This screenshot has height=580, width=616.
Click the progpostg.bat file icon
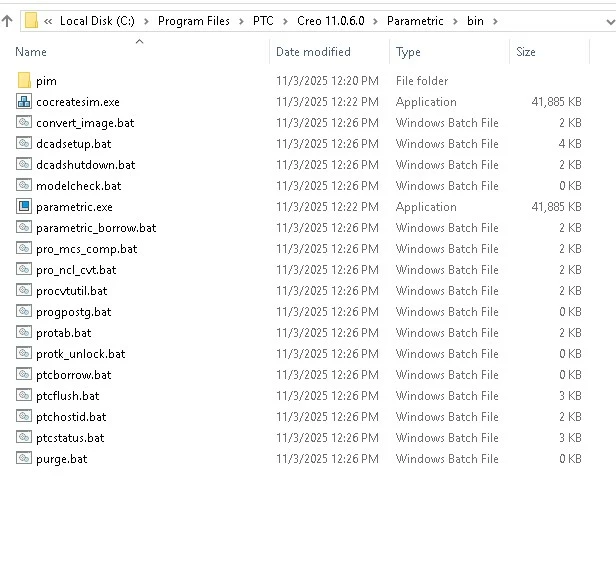pos(24,312)
